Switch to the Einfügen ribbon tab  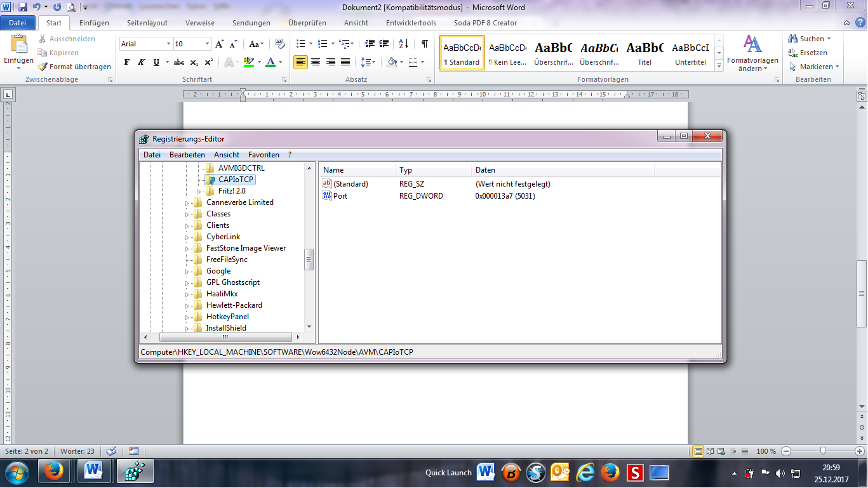94,23
